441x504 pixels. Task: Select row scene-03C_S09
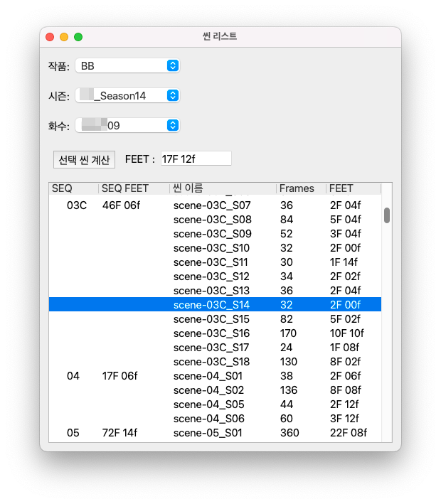coord(215,234)
